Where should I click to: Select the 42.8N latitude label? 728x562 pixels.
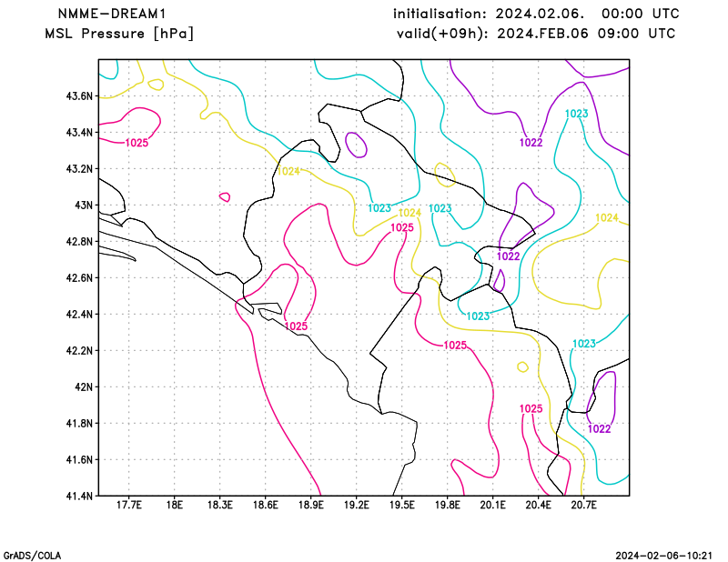[79, 241]
